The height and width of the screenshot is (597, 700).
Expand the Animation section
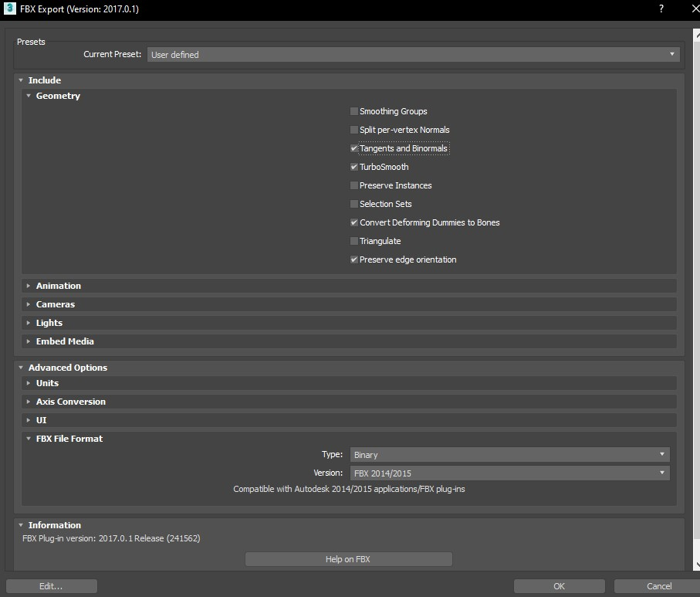pos(58,286)
